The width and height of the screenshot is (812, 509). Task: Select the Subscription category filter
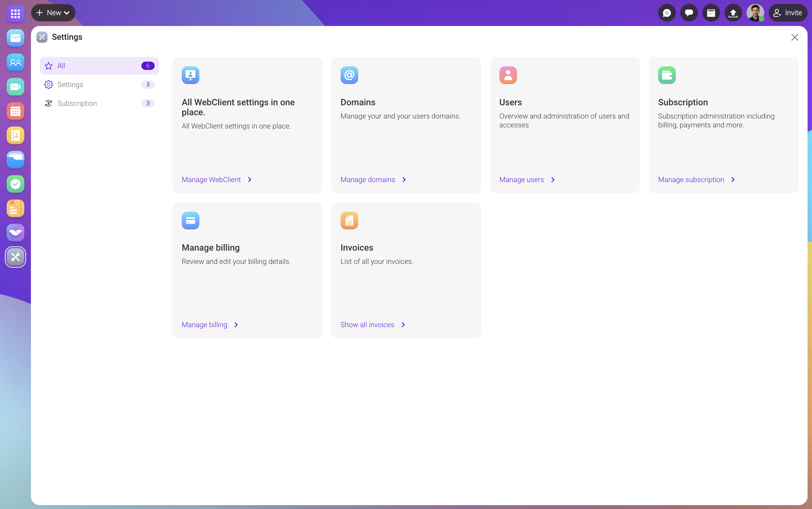(99, 103)
